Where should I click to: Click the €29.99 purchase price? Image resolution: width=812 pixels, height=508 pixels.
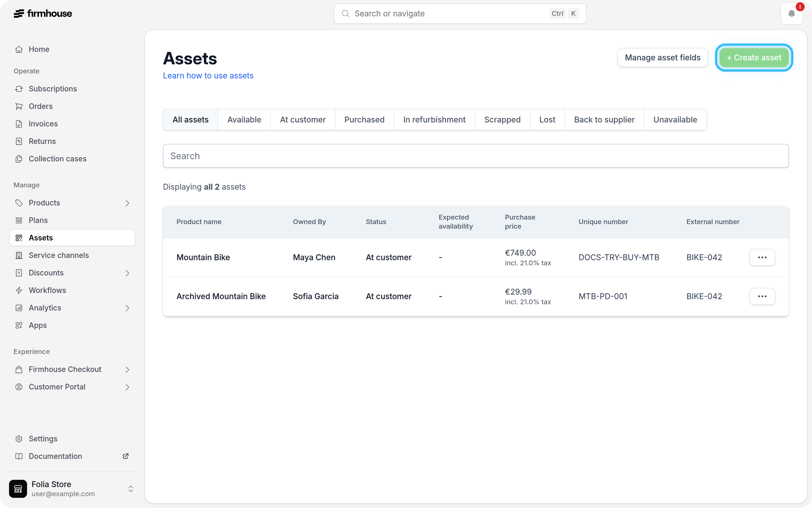point(518,292)
